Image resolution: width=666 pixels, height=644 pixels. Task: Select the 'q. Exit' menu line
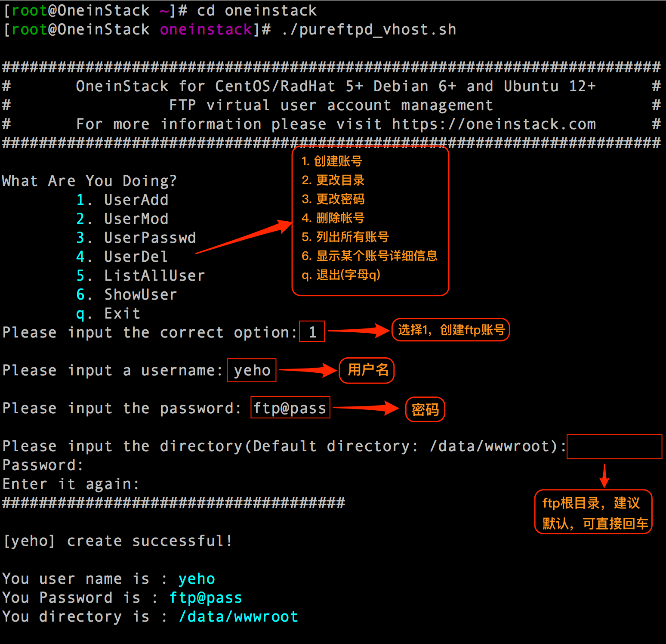(x=108, y=313)
